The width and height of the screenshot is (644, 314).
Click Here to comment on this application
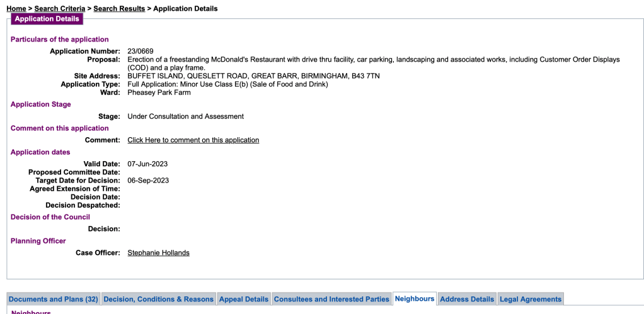[x=193, y=140]
